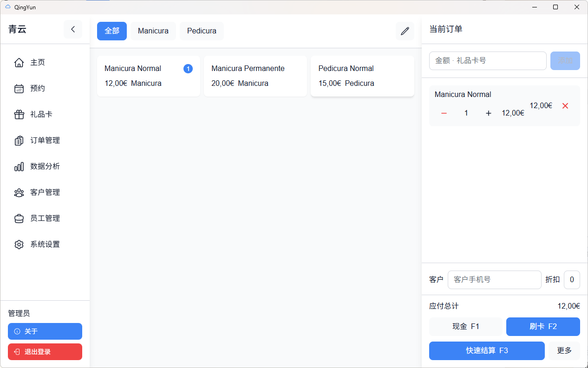The width and height of the screenshot is (588, 368).
Task: Open the 关于 about button
Action: (x=45, y=331)
